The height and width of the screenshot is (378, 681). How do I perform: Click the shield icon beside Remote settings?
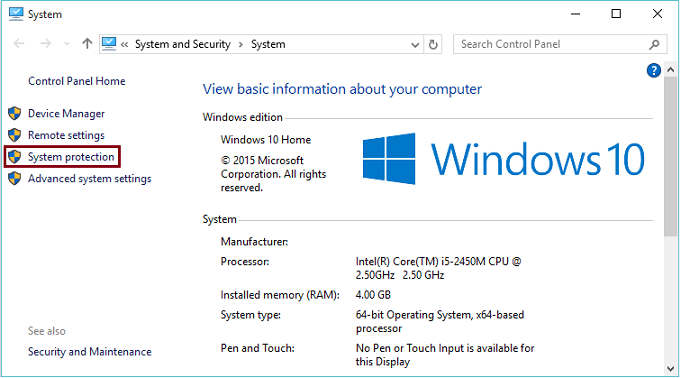click(x=15, y=135)
